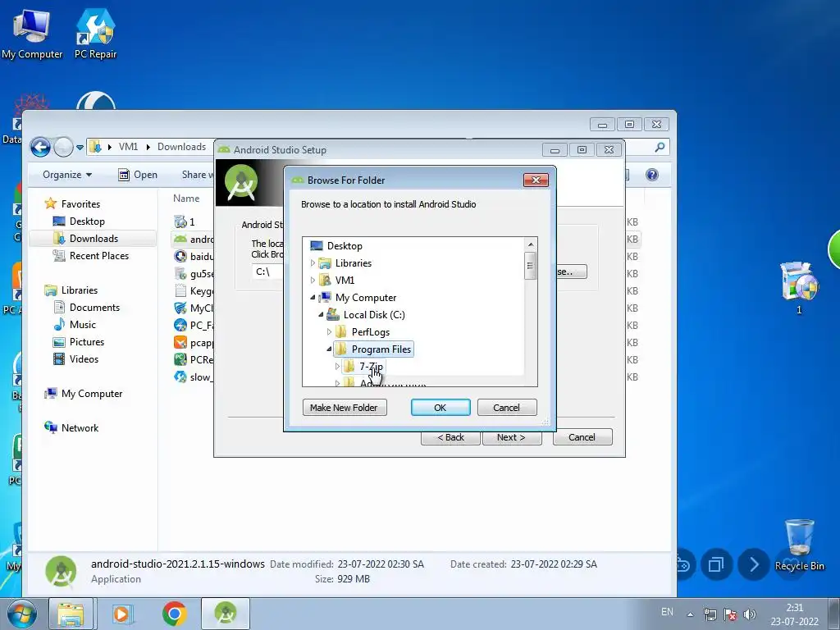This screenshot has height=630, width=840.
Task: Open Google Chrome from the taskbar
Action: (x=174, y=614)
